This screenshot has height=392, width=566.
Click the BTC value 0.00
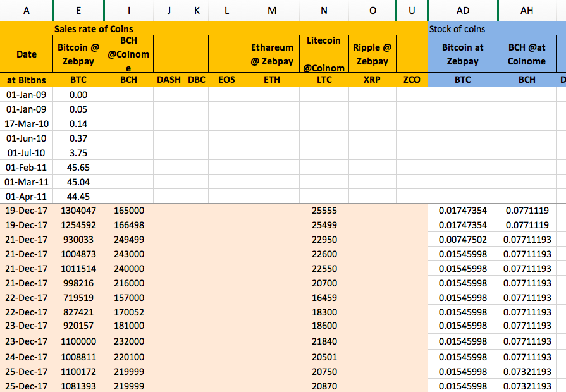pyautogui.click(x=78, y=95)
